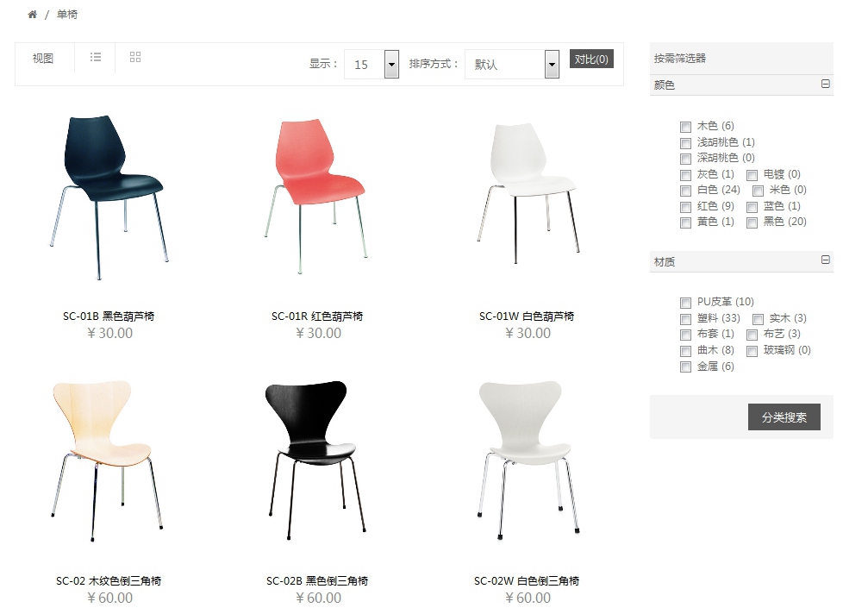868x614 pixels.
Task: Open the 单椅 breadcrumb link
Action: click(x=67, y=15)
